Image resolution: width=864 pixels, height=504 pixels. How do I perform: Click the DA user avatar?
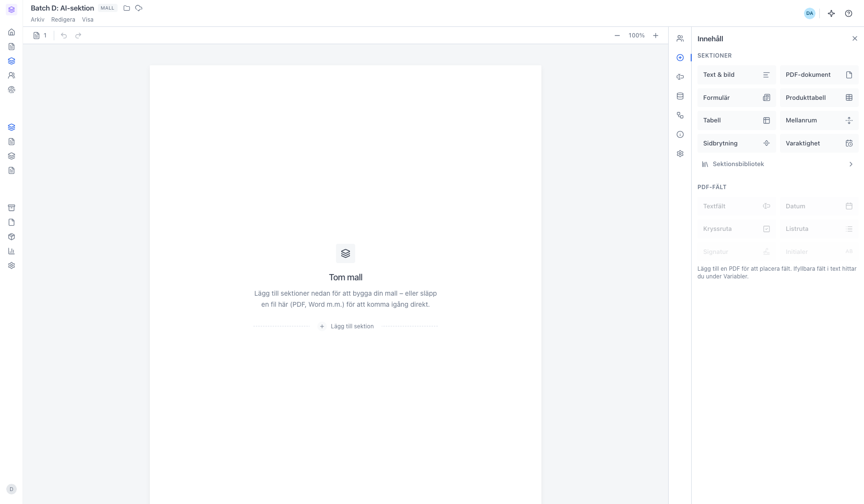click(x=810, y=13)
